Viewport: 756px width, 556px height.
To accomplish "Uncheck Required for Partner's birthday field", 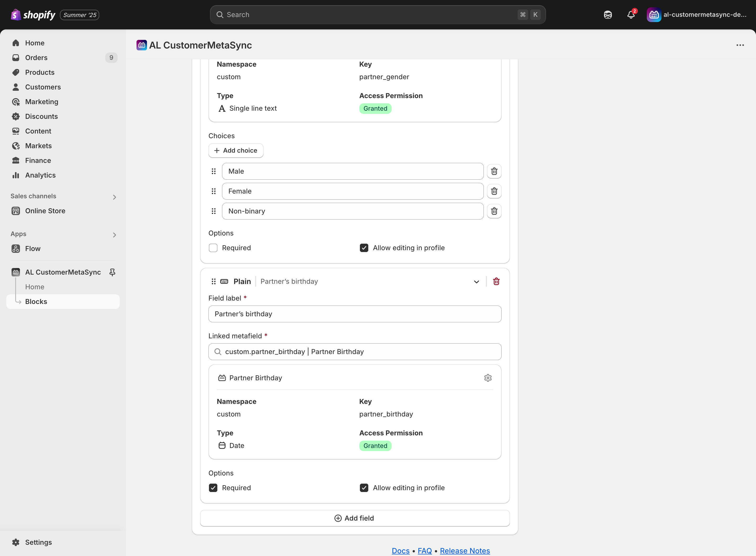I will point(213,488).
